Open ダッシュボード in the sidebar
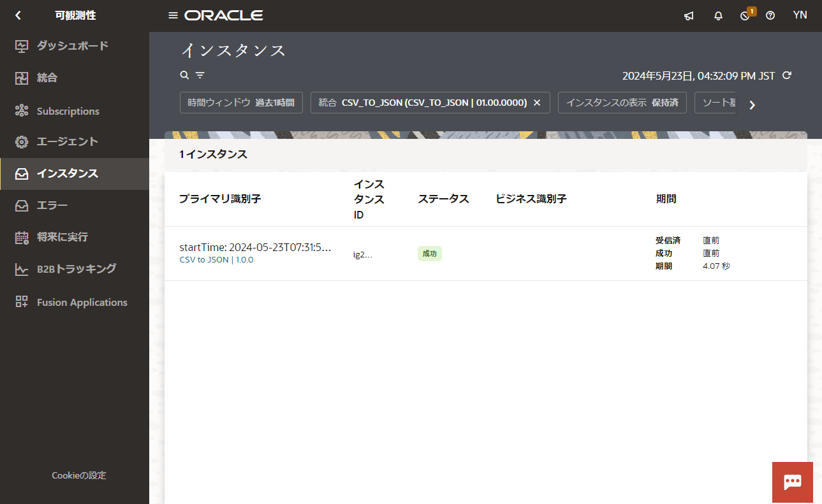 [72, 46]
